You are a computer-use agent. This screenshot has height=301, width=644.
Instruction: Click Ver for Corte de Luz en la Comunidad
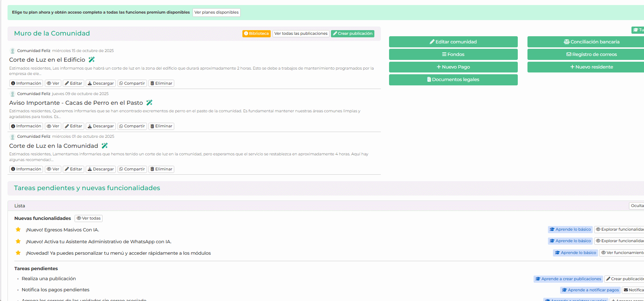click(x=53, y=169)
